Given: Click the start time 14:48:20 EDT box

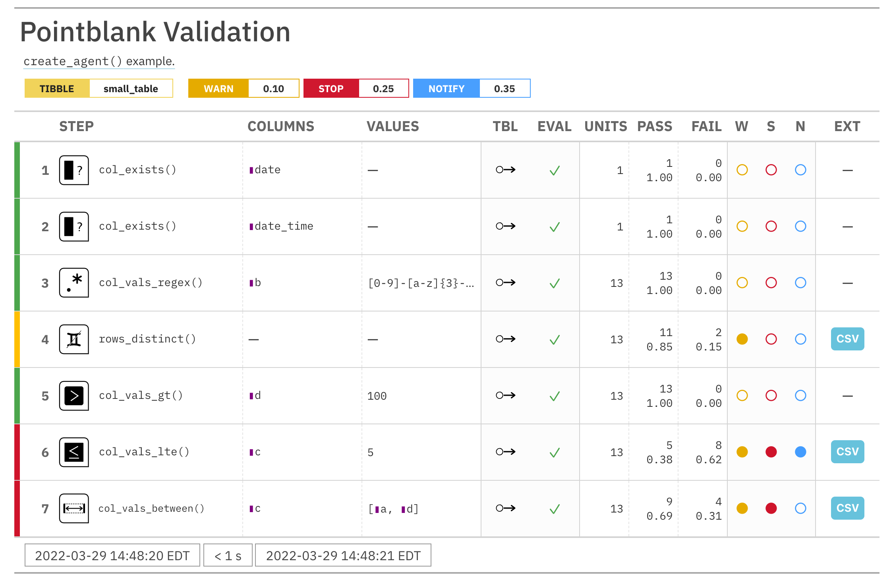Looking at the screenshot, I should (112, 555).
